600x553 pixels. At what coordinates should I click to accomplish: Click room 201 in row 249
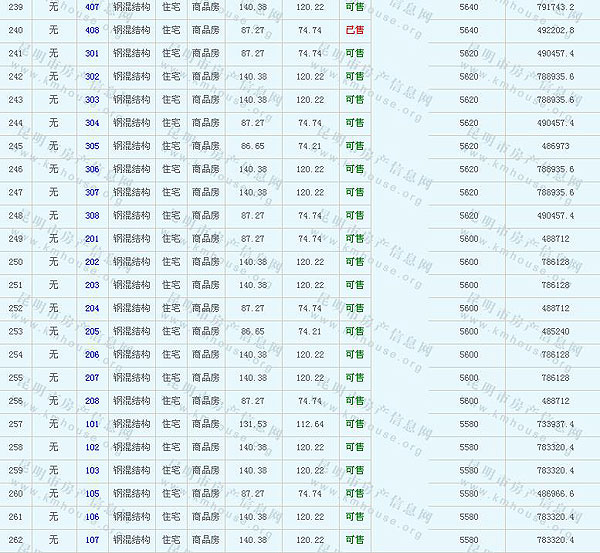coord(92,239)
